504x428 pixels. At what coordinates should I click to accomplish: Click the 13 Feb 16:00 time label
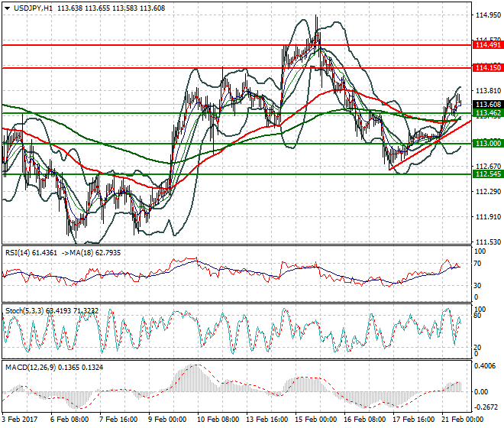[x=267, y=420]
